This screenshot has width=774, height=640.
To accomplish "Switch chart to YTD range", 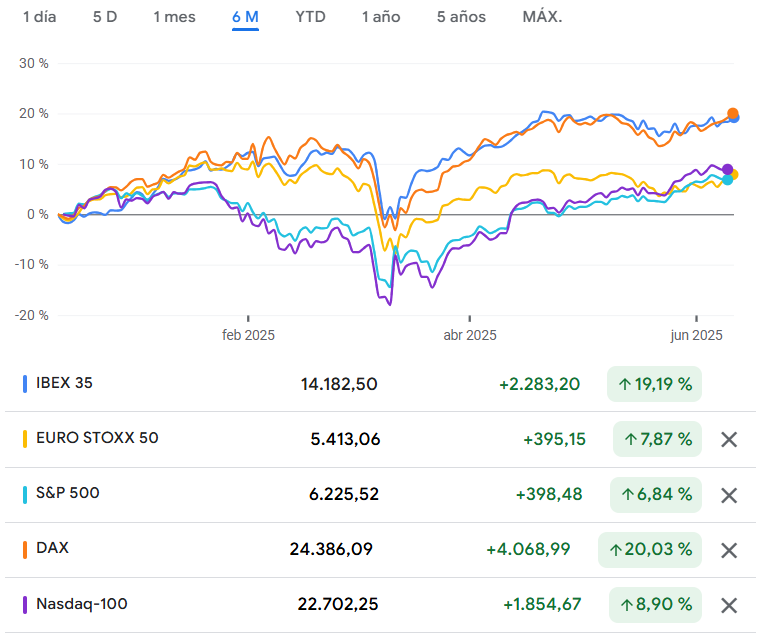I will tap(310, 17).
